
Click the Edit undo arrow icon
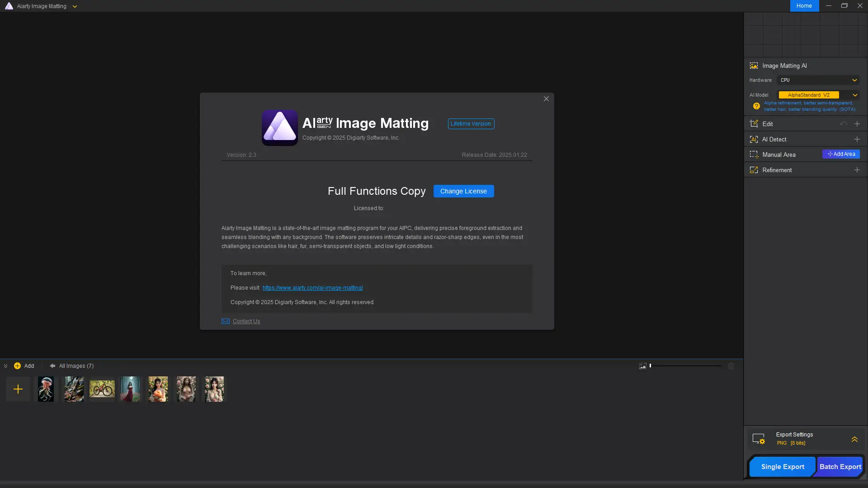tap(843, 124)
